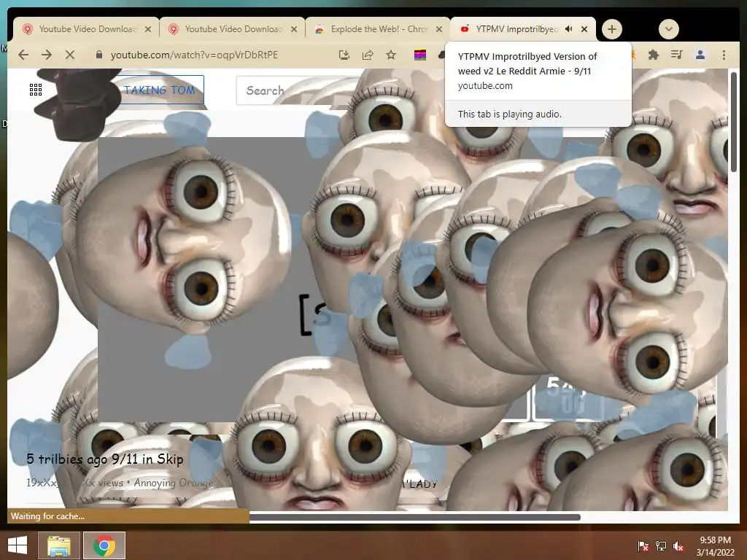Screen dimensions: 747x560
Task: Open the media controls playlist icon
Action: point(676,55)
